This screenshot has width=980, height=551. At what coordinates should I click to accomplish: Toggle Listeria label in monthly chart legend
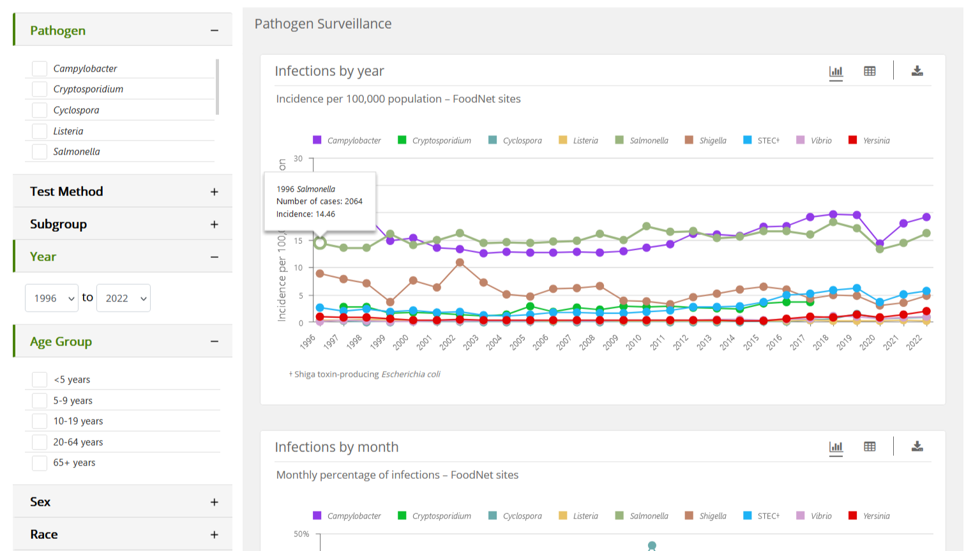[585, 516]
